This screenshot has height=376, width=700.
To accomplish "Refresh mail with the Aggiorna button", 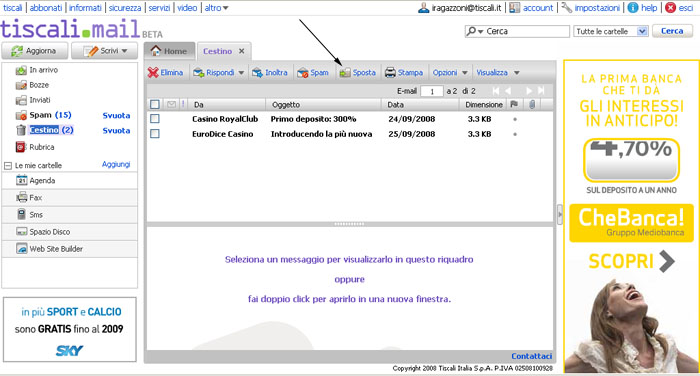I will [35, 51].
